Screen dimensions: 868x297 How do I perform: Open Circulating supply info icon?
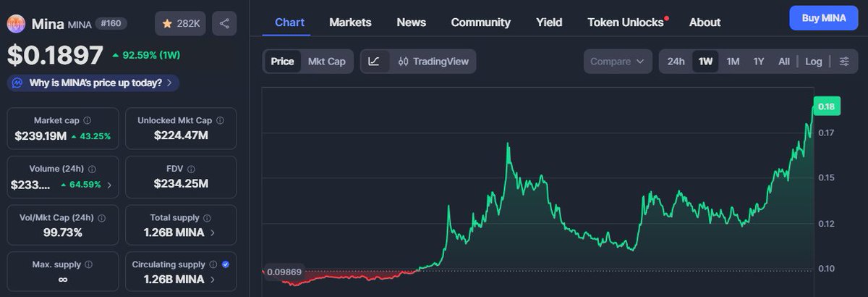[213, 264]
